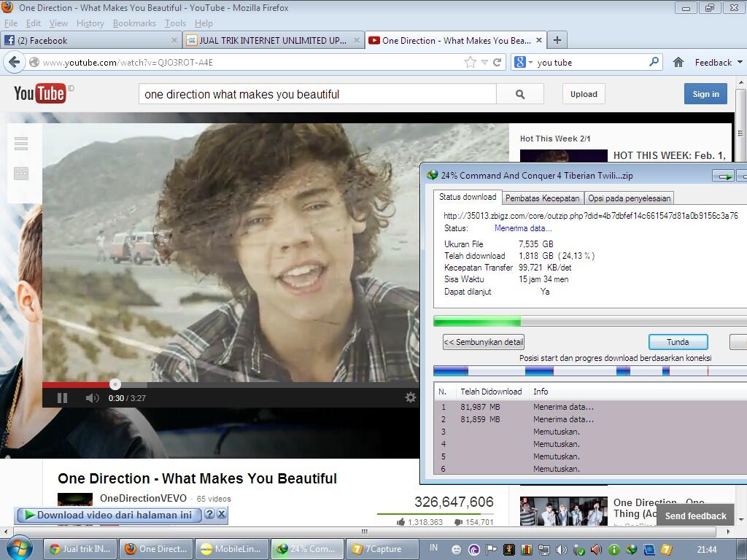Click the safely remove hardware tray icon
This screenshot has height=560, width=747.
pyautogui.click(x=578, y=550)
